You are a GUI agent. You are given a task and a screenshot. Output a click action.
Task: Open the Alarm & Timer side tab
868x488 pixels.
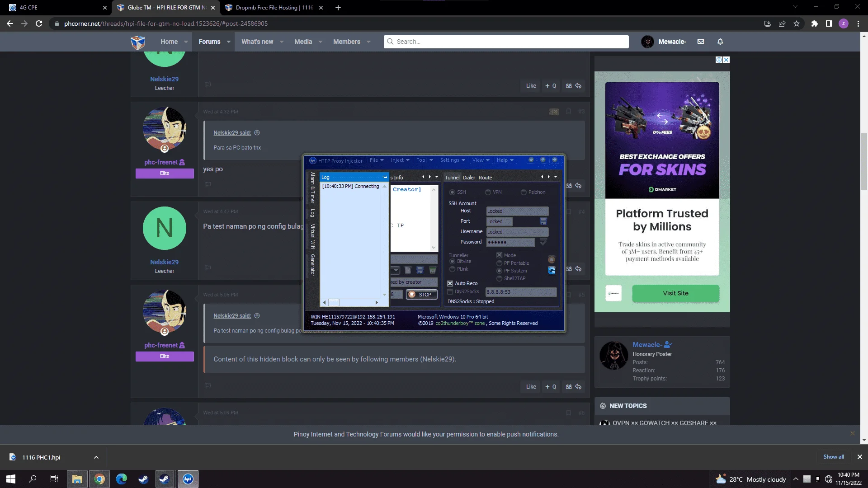tap(312, 188)
